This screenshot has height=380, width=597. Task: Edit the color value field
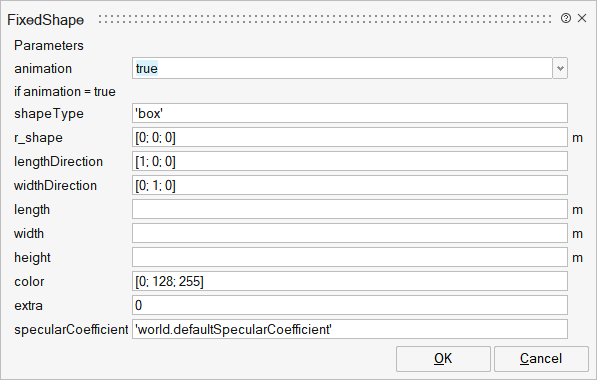[350, 281]
